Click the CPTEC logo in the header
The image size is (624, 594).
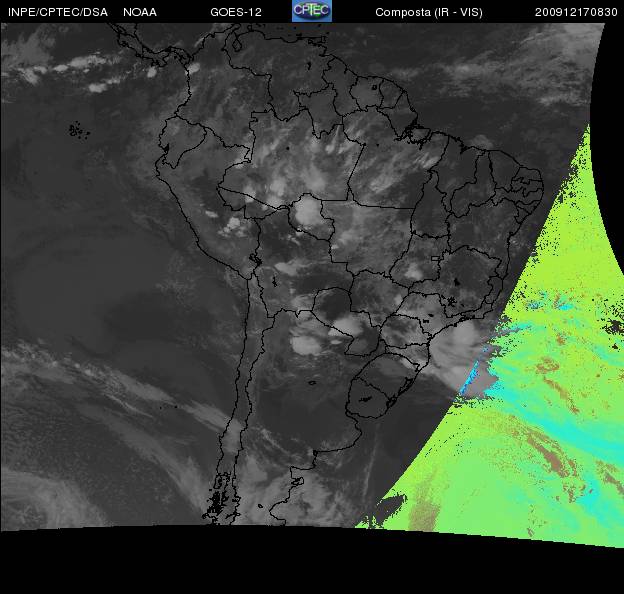312,11
